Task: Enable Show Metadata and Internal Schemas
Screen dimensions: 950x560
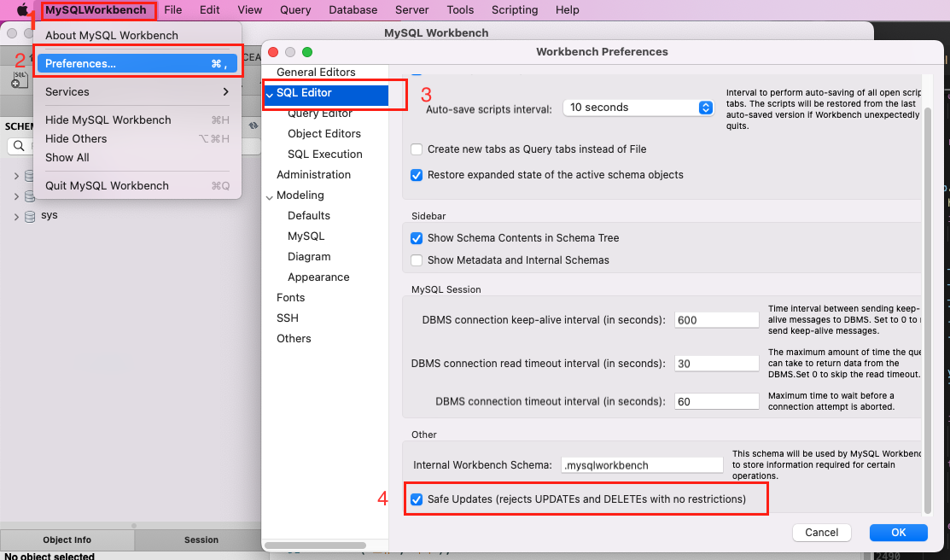Action: [417, 260]
